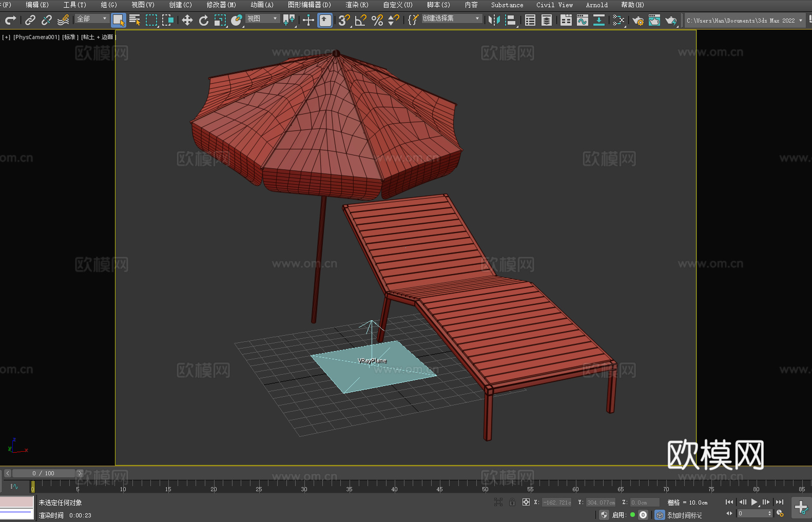Viewport: 812px width, 522px height.
Task: Click the Bind to Space Warp icon
Action: (63, 20)
